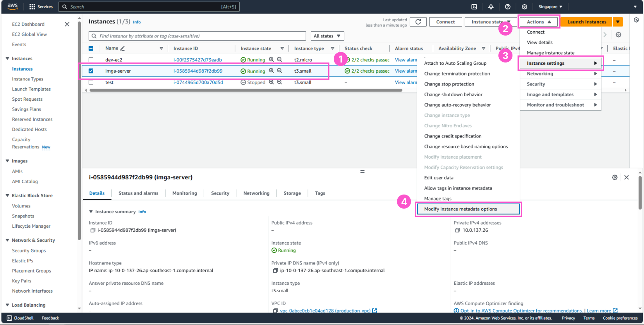The width and height of the screenshot is (644, 325).
Task: Switch to the Storage tab
Action: (292, 193)
